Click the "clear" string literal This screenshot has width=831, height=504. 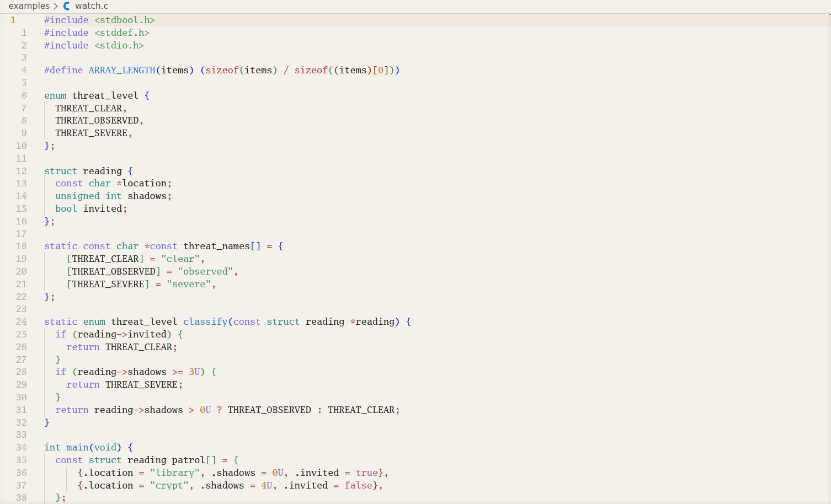(x=180, y=259)
